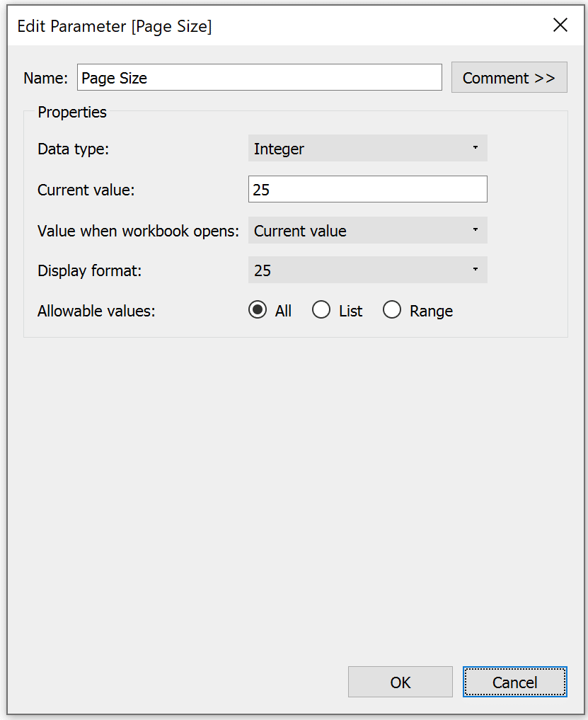Screen dimensions: 588x720
Task: Click the arrow icon of Data type combo
Action: click(x=475, y=148)
